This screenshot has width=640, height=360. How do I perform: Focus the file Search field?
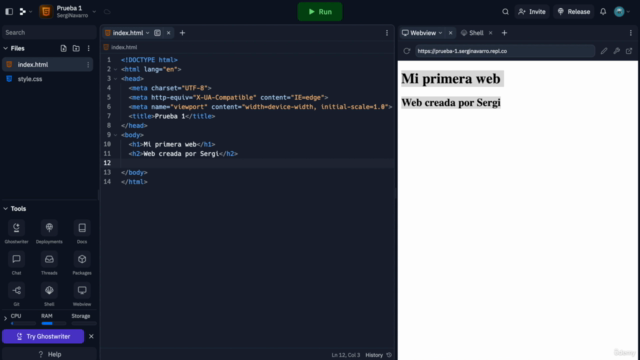(49, 32)
